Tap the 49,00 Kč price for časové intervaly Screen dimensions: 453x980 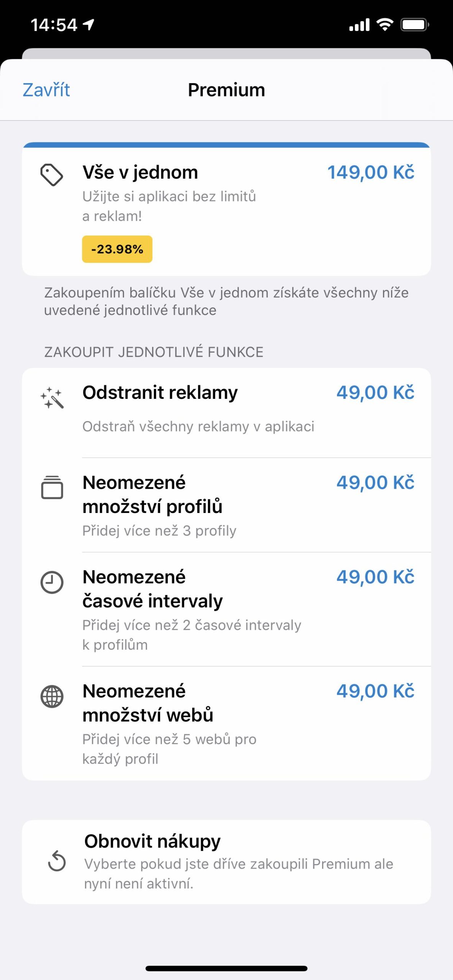click(375, 577)
